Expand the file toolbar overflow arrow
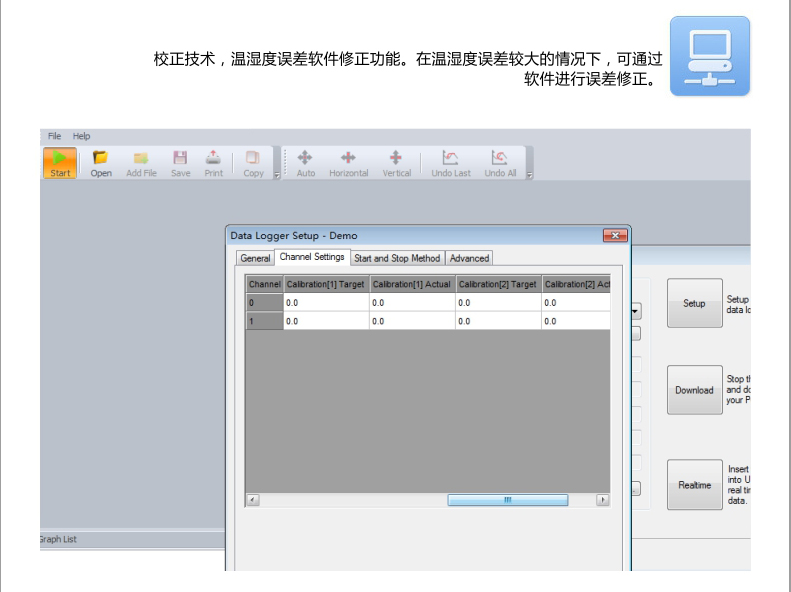The width and height of the screenshot is (791, 592). tap(276, 175)
